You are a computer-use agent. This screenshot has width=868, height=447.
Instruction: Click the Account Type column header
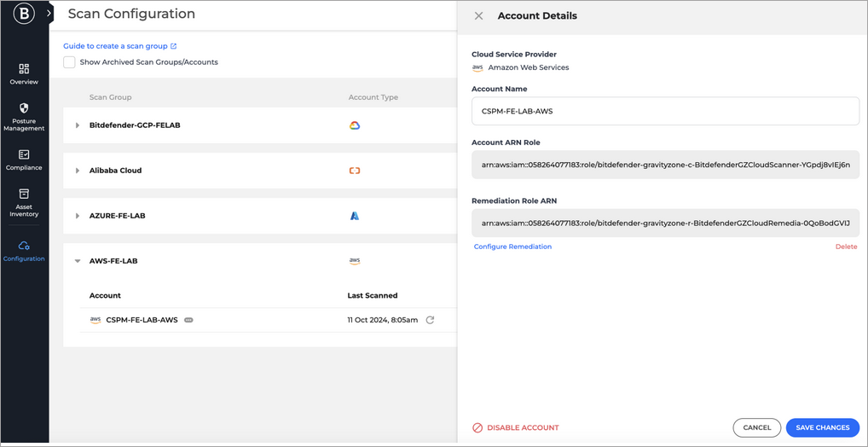373,97
